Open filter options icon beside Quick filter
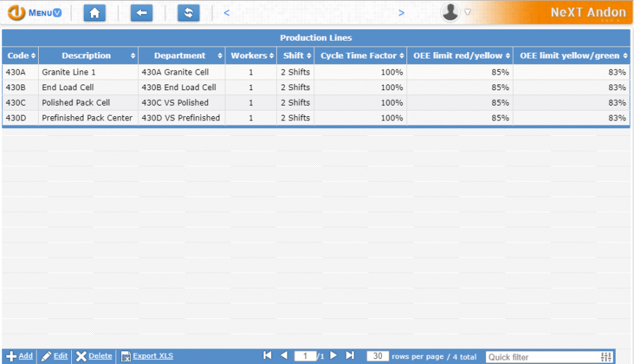The height and width of the screenshot is (364, 634). 607,357
